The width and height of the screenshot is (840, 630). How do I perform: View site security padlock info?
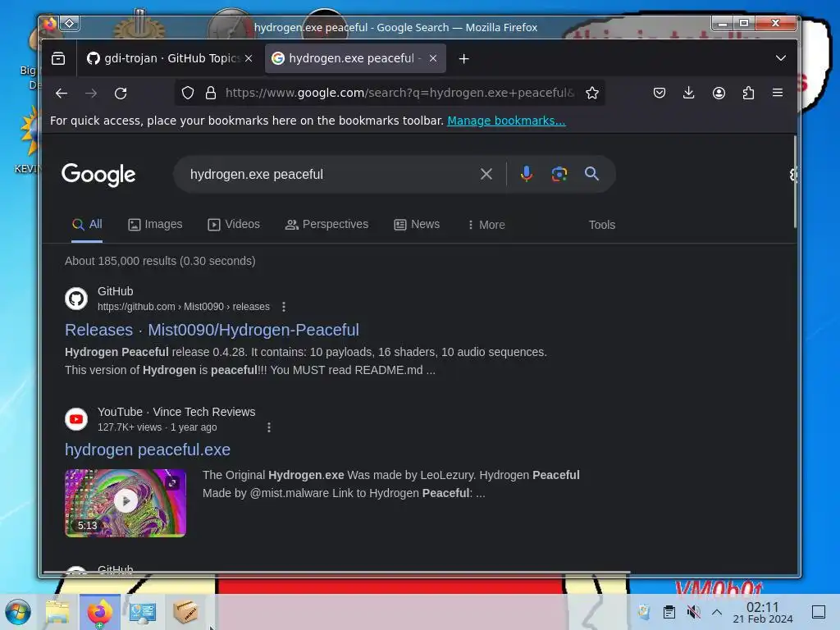pos(211,93)
